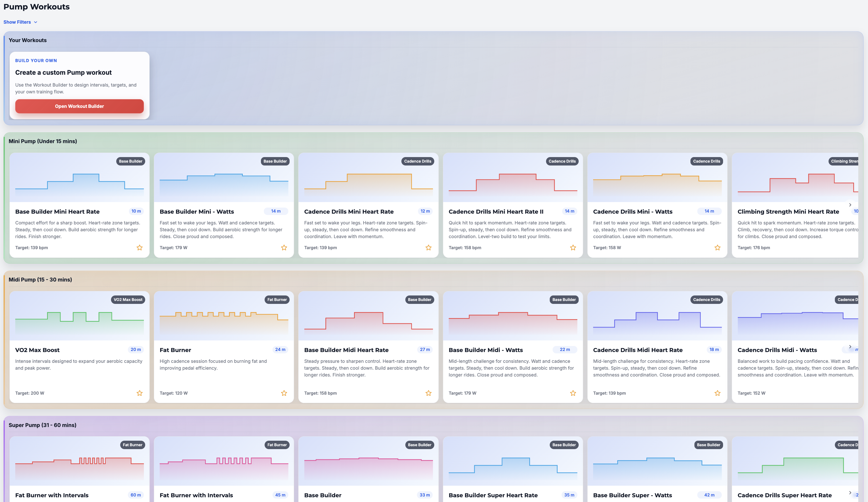Click next arrow in Midi Pump row

point(850,347)
